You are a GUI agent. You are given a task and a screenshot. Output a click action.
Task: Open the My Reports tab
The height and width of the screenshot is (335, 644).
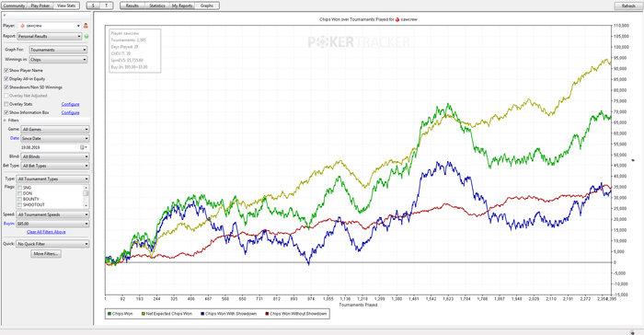(x=182, y=6)
